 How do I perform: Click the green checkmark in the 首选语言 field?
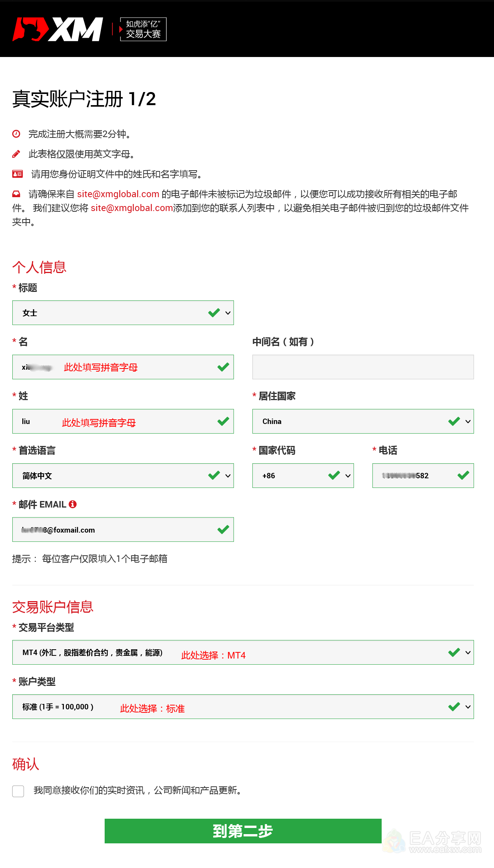tap(214, 476)
